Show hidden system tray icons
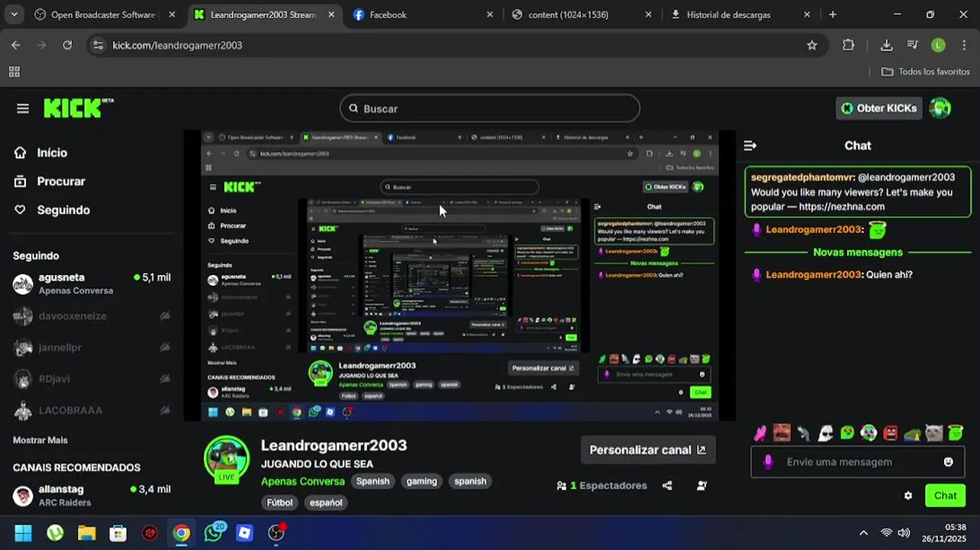Screen dimensions: 980x550 (x=863, y=533)
